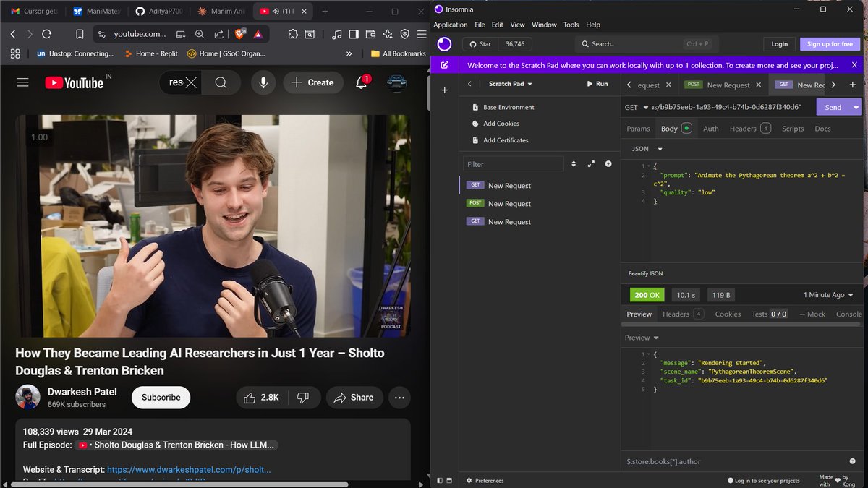The image size is (868, 488).
Task: Toggle Insomnia left sidebar layout icon
Action: [x=440, y=480]
